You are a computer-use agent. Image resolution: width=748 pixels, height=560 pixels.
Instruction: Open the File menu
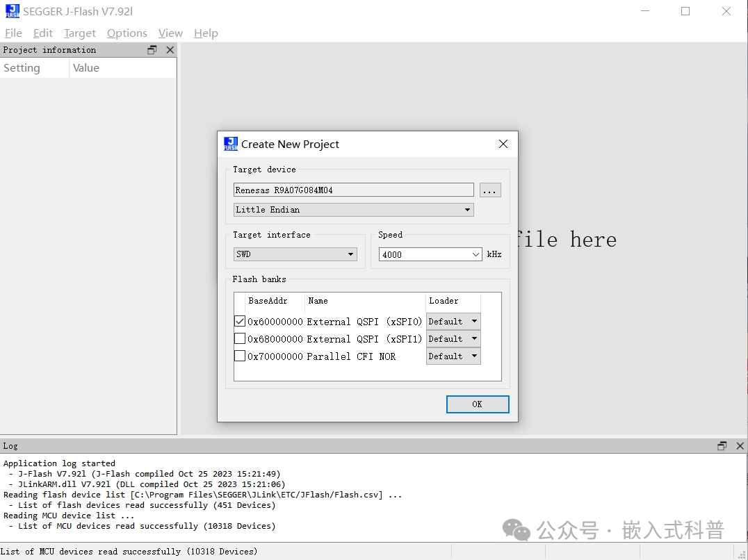(x=13, y=33)
